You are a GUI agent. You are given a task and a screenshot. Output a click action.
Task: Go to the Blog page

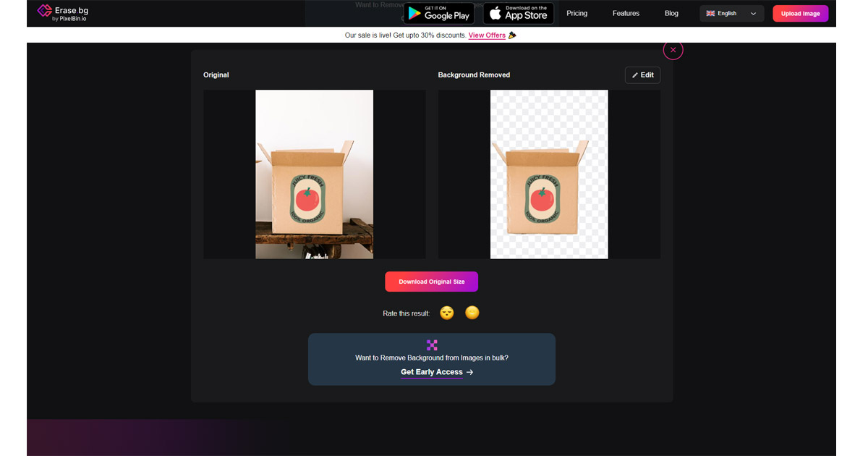(671, 13)
